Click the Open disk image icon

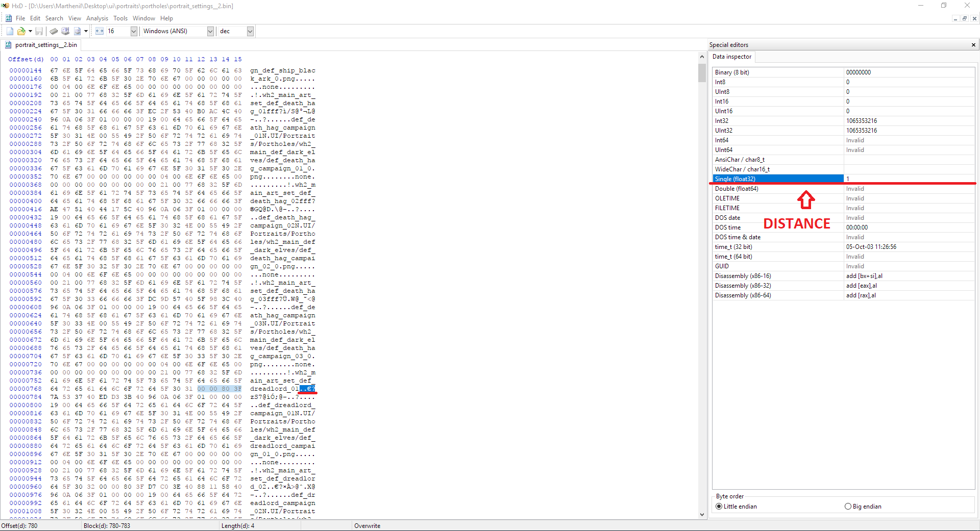click(77, 31)
